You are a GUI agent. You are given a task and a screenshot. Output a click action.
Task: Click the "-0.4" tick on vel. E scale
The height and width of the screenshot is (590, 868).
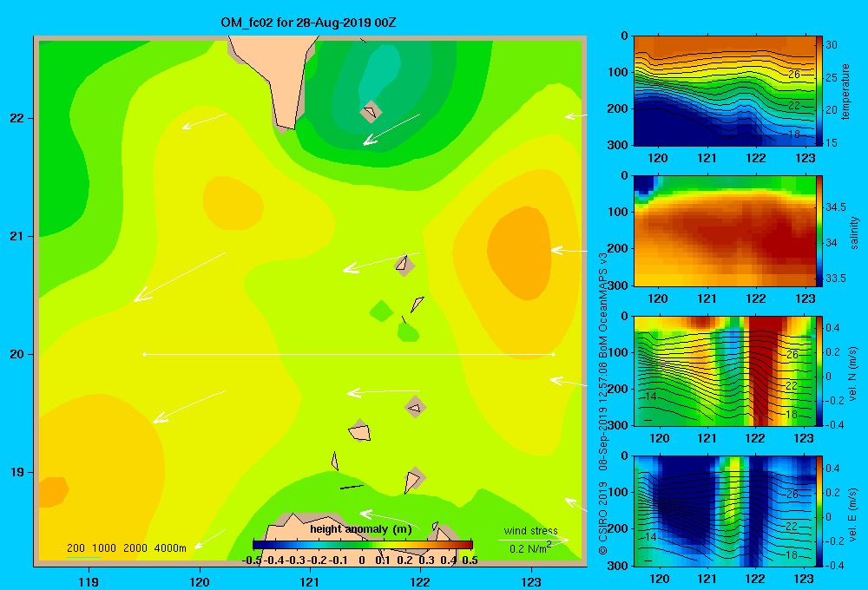tap(835, 565)
